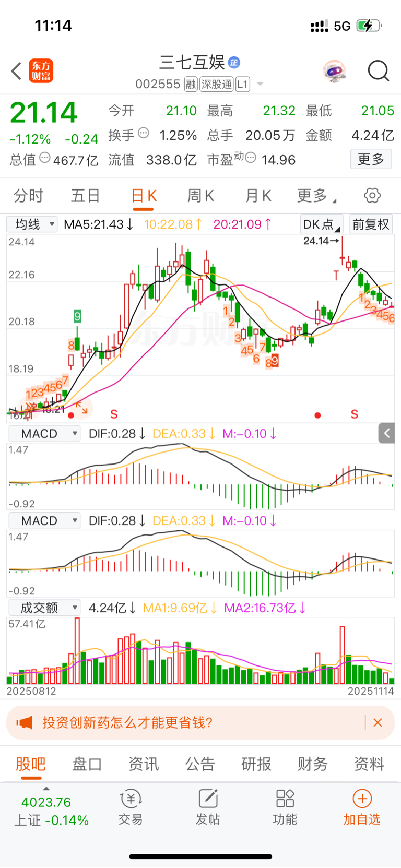Open the 均线 indicator dropdown

click(32, 224)
